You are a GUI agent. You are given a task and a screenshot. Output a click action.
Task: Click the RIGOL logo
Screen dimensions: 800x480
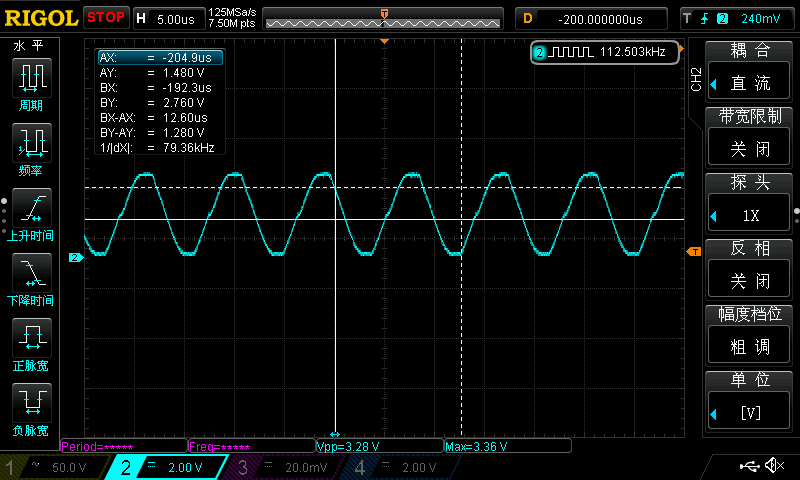(x=41, y=19)
